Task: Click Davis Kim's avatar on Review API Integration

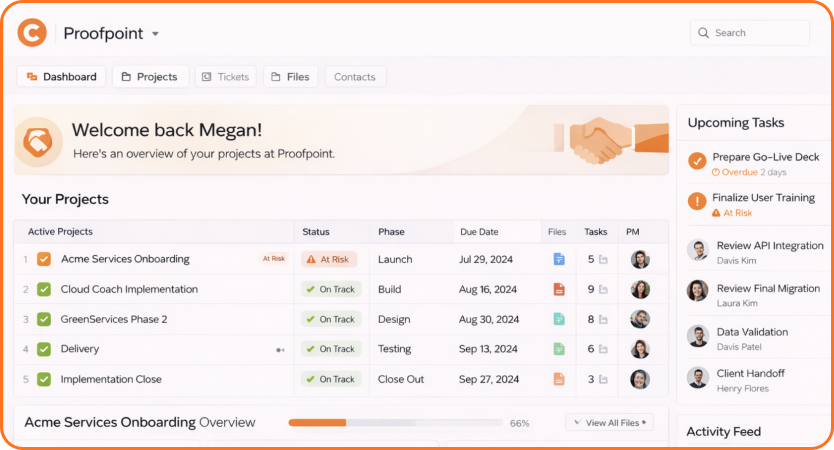Action: 698,250
